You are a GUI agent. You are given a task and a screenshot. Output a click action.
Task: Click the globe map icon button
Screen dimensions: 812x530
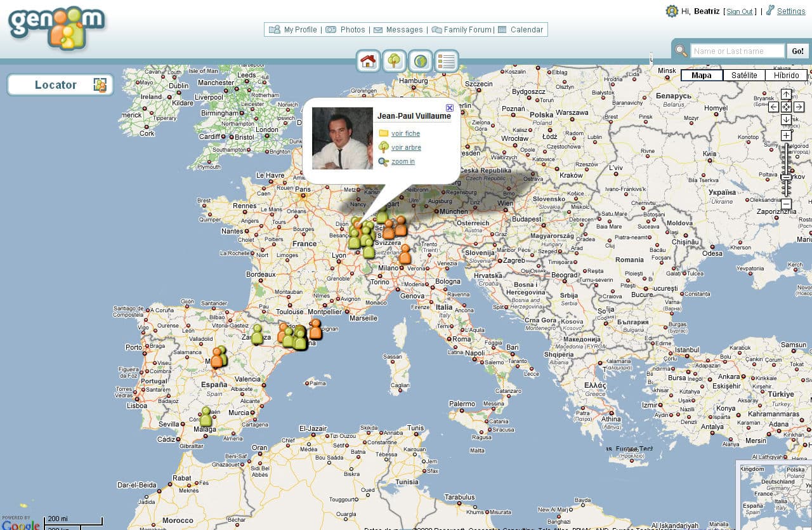point(420,61)
